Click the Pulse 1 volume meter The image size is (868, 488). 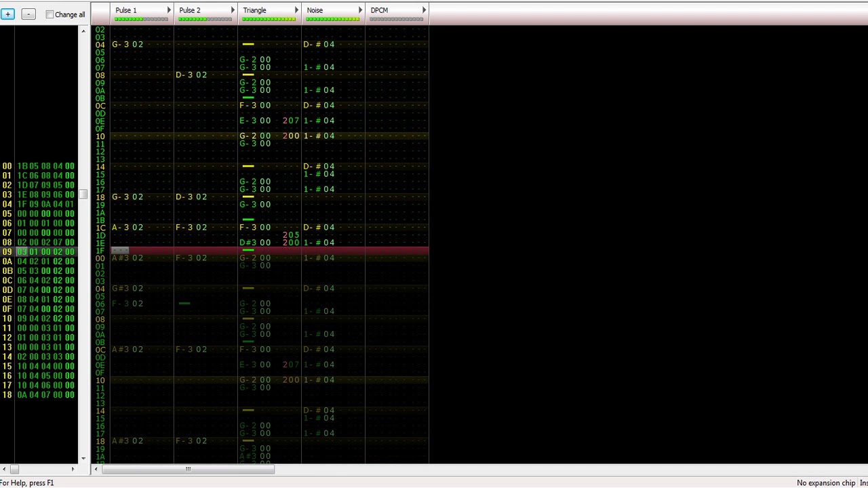pyautogui.click(x=141, y=19)
